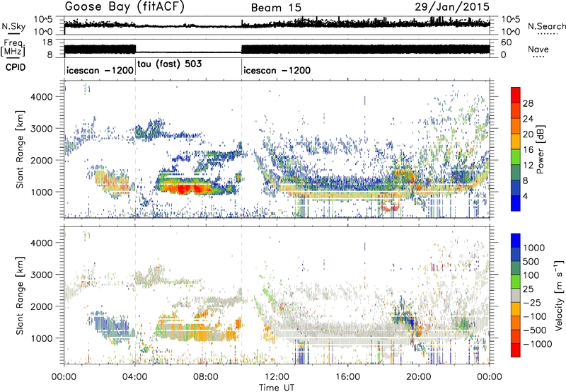
Task: Click the '16' power colorbar value
Action: [528, 150]
